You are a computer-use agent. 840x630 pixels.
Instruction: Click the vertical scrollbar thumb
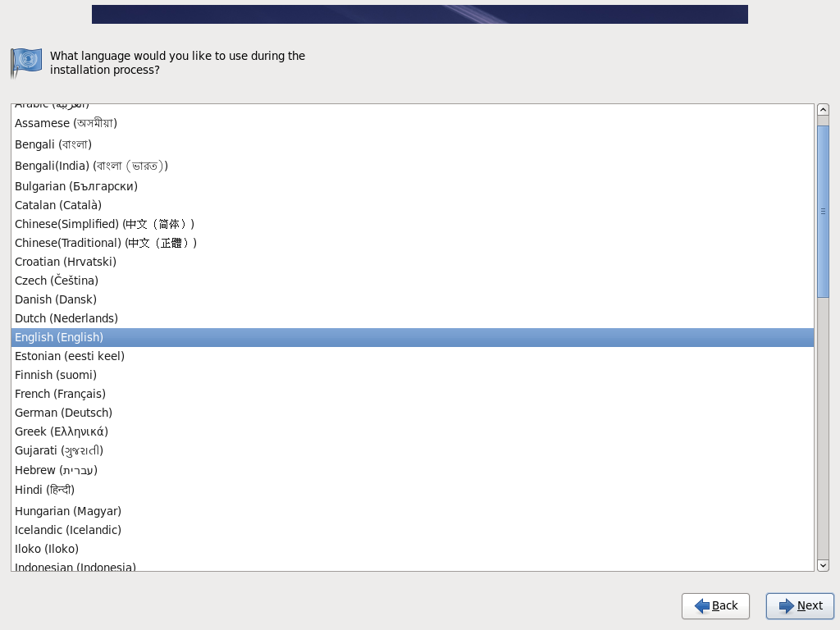(823, 212)
